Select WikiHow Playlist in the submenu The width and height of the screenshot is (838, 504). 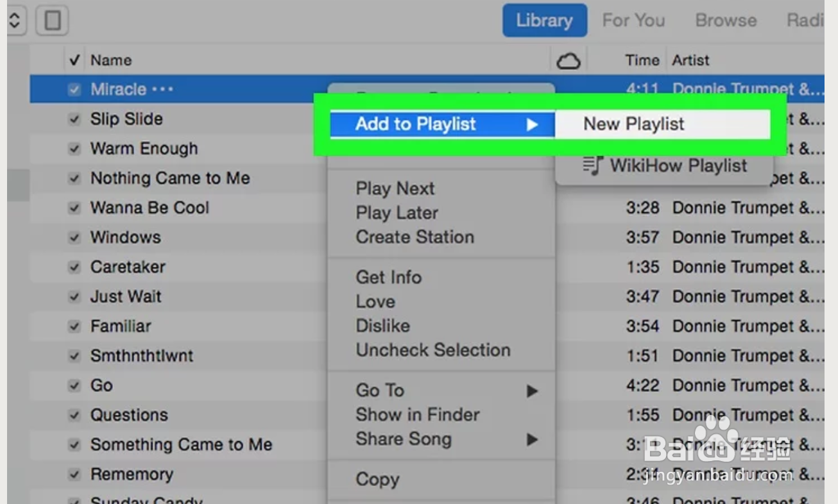point(679,165)
